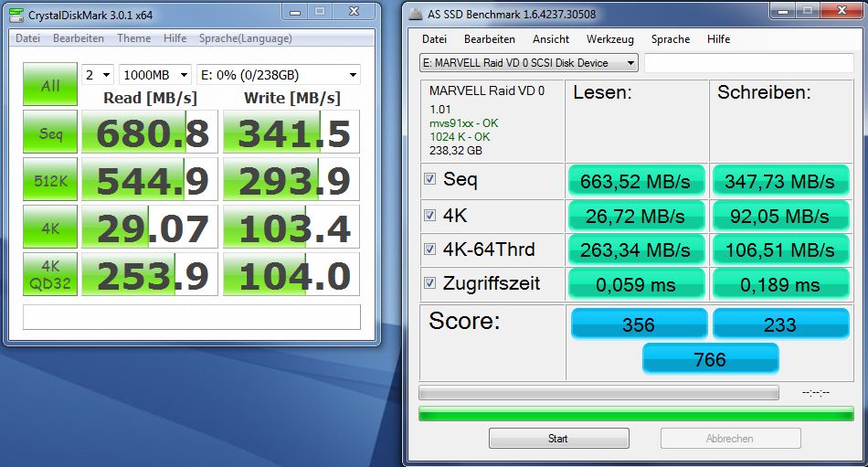Viewport: 868px width, 467px height.
Task: Open the test count dropdown showing 2
Action: click(98, 75)
